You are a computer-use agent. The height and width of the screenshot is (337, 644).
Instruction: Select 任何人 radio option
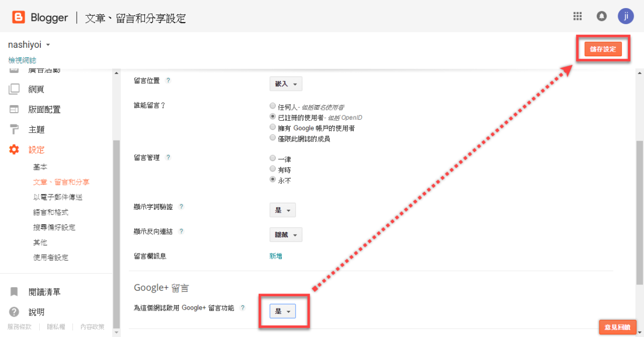[273, 106]
